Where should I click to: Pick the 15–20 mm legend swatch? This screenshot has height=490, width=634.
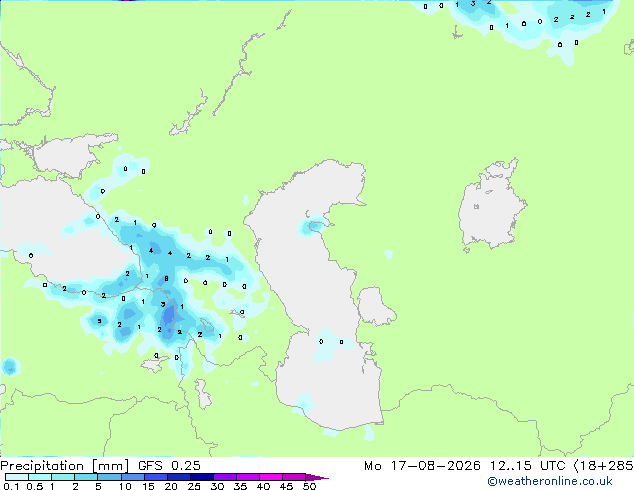[x=155, y=477]
